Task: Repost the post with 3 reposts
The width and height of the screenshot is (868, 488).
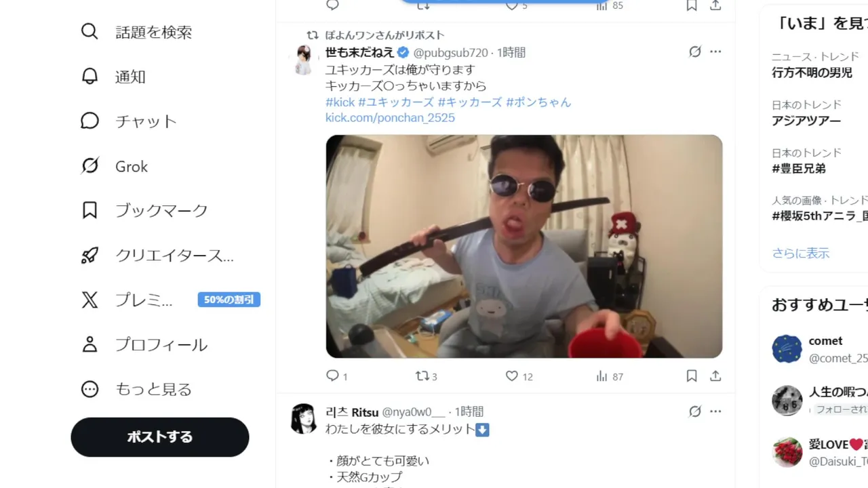Action: coord(426,375)
